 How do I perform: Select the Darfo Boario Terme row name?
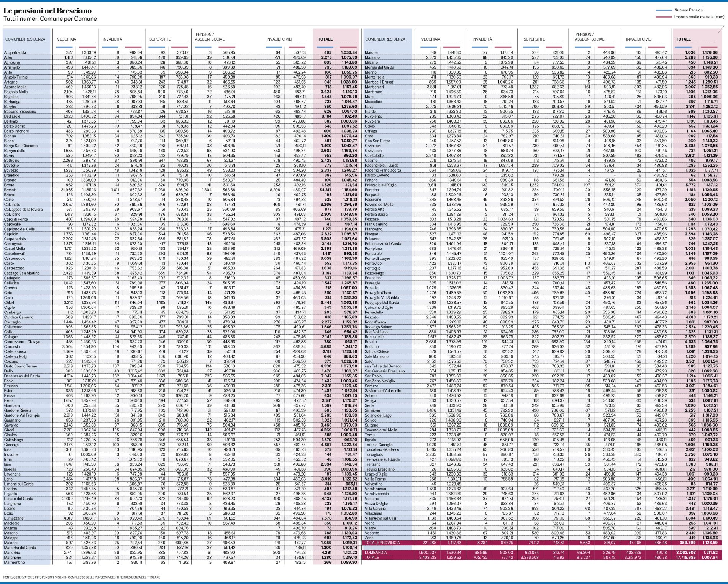pyautogui.click(x=20, y=366)
